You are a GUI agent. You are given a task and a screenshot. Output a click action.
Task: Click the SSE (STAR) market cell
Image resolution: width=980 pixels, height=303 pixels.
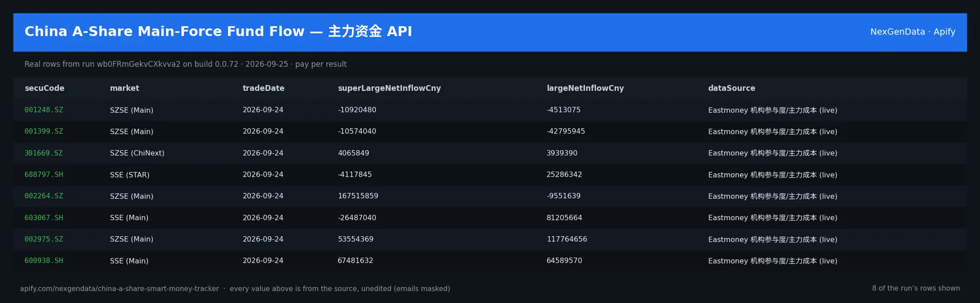[x=130, y=174]
